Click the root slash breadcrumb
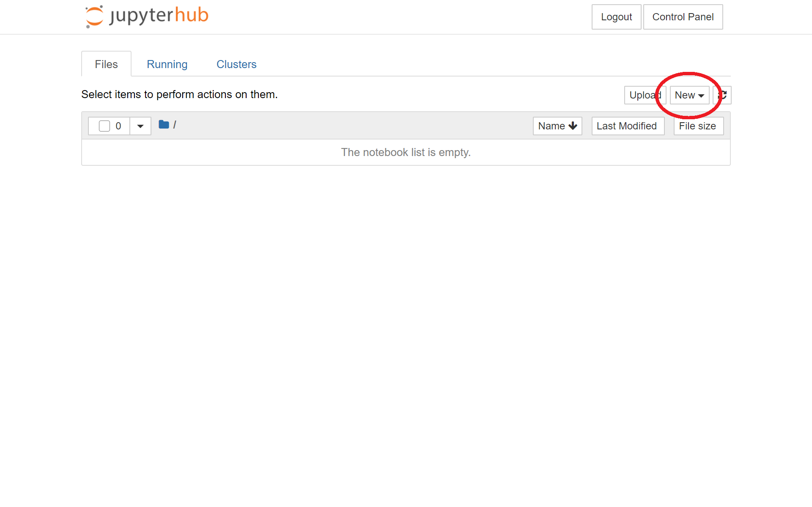Image resolution: width=812 pixels, height=507 pixels. pos(175,124)
